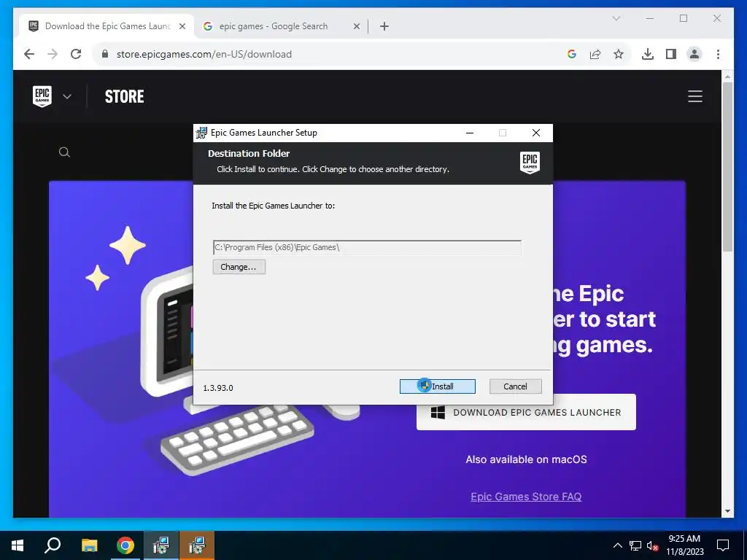Go back in Chrome
The width and height of the screenshot is (747, 560).
(x=29, y=54)
